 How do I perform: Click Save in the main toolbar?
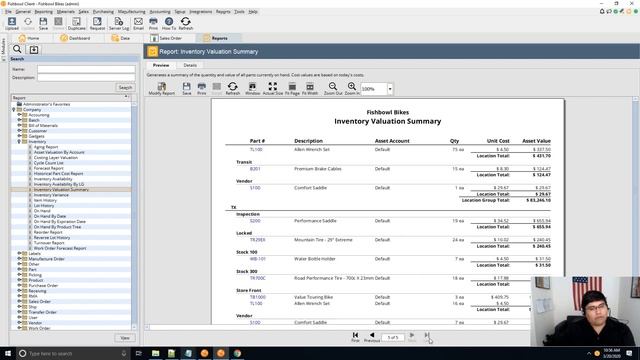pos(43,23)
